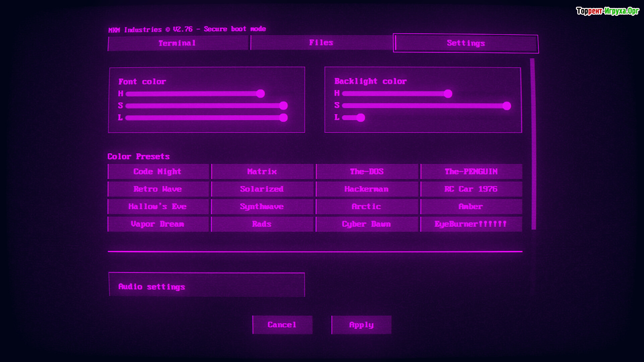This screenshot has height=362, width=644.
Task: Click the Backlight saturation slider handle
Action: click(506, 106)
